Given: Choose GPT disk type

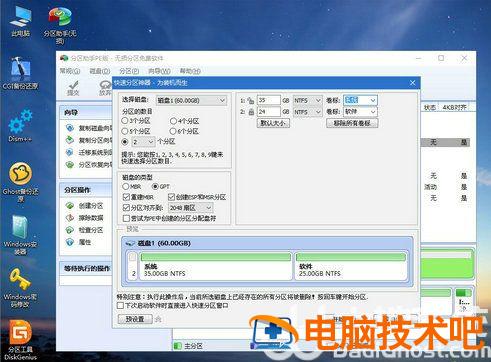Looking at the screenshot, I should click(x=155, y=186).
